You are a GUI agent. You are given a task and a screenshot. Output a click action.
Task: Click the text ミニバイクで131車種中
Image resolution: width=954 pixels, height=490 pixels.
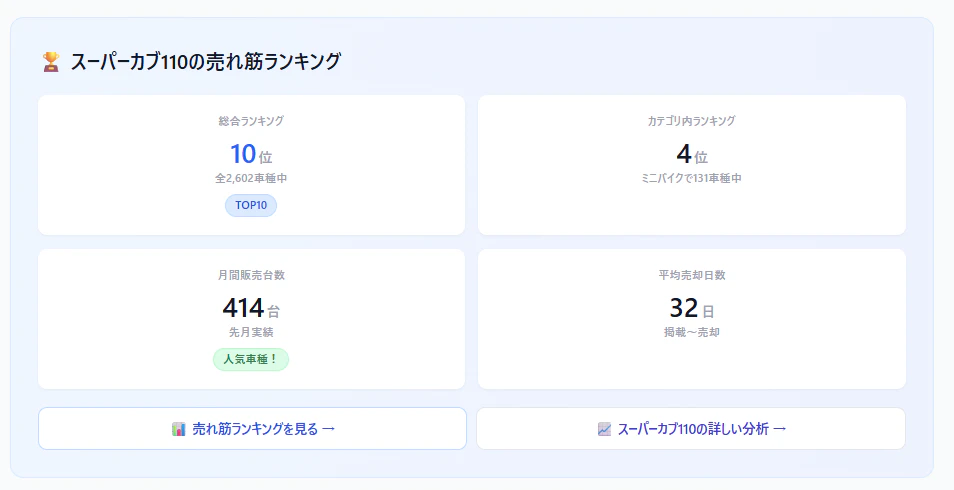coord(691,178)
